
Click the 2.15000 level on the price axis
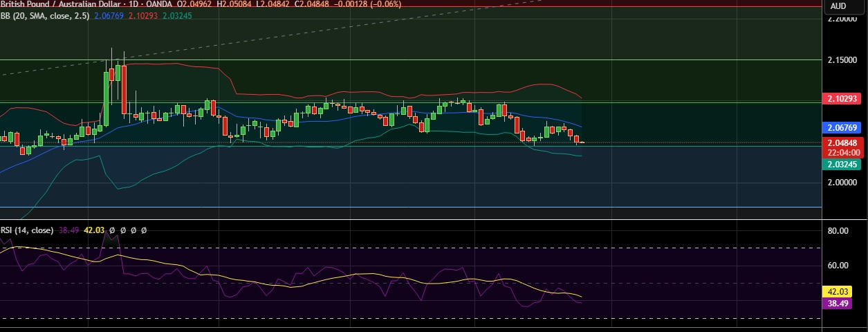(x=842, y=61)
